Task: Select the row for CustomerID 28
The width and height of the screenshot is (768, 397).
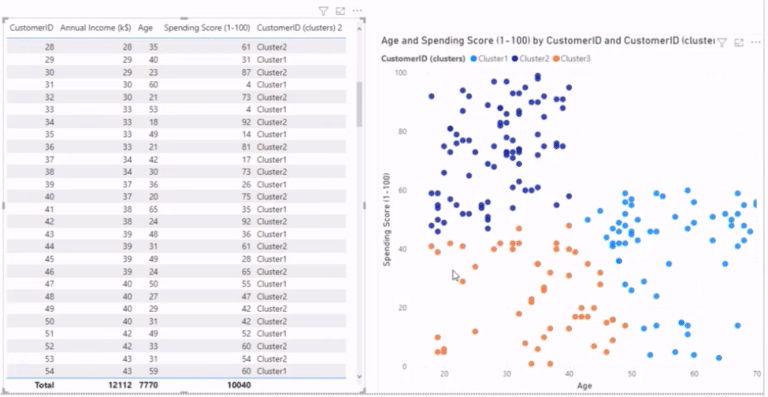Action: point(176,47)
